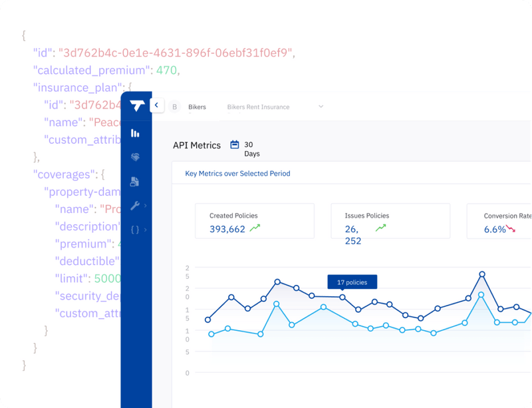Click the handshake icon in the sidebar

(136, 157)
